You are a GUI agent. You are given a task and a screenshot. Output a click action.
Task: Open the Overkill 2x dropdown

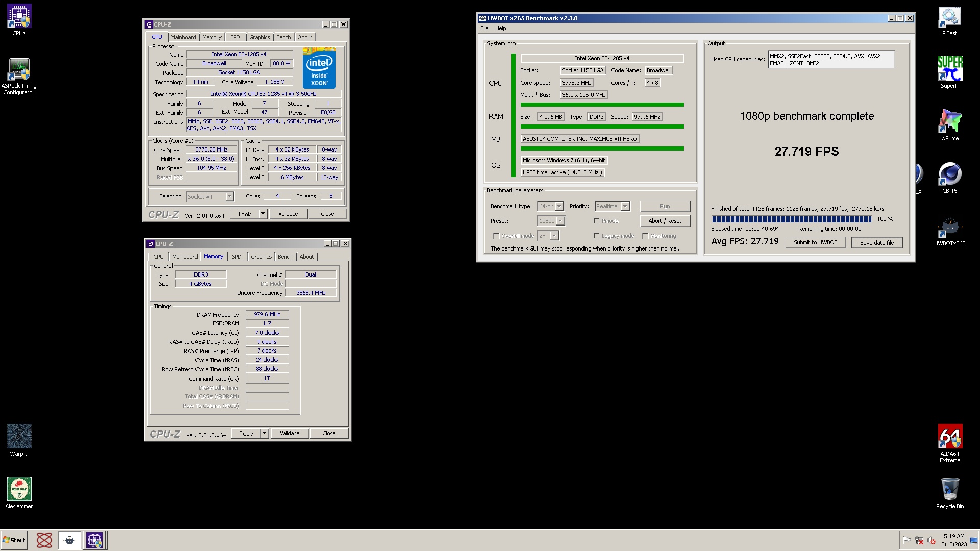point(554,236)
